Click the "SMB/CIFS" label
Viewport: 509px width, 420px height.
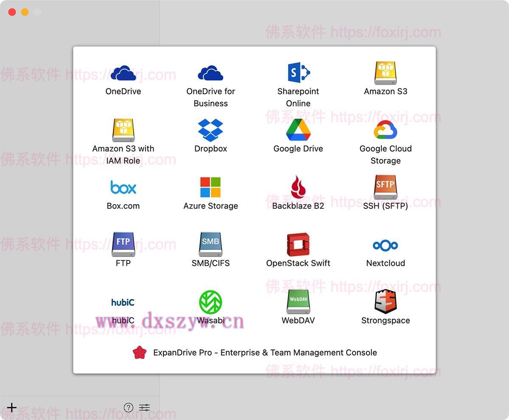(x=211, y=263)
